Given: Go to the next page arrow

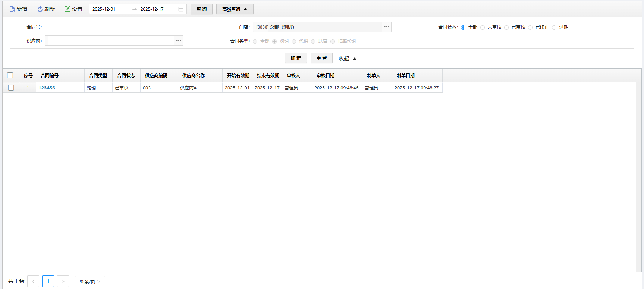Looking at the screenshot, I should coord(63,281).
